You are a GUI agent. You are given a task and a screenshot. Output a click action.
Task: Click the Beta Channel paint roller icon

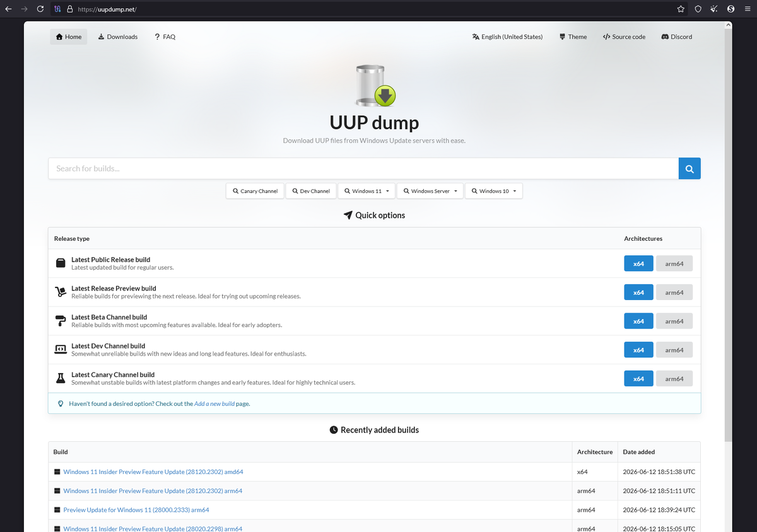click(61, 321)
